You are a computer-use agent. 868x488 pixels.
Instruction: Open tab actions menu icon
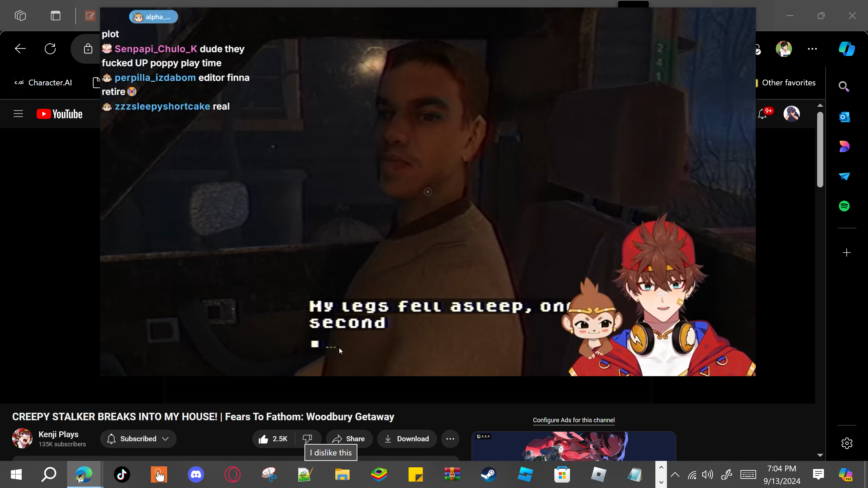(x=56, y=16)
